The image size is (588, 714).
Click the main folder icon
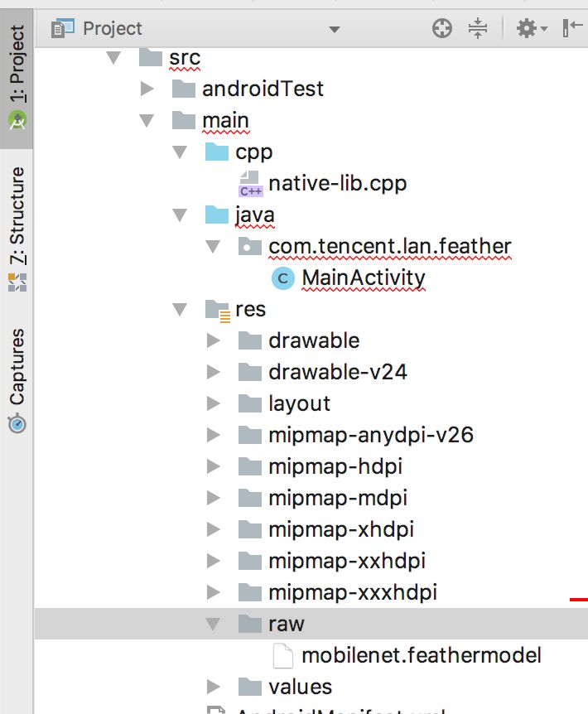pyautogui.click(x=184, y=120)
